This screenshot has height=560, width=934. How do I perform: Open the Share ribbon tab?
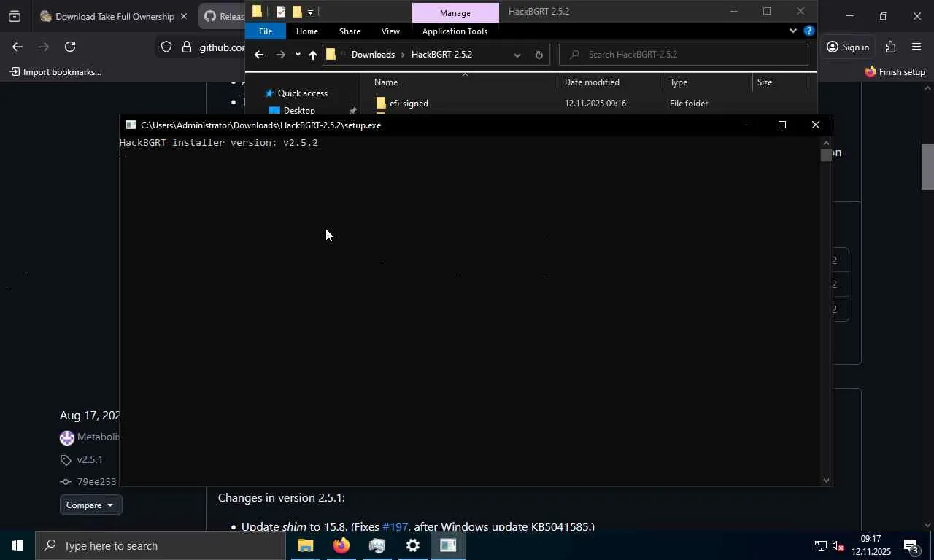[x=350, y=31]
